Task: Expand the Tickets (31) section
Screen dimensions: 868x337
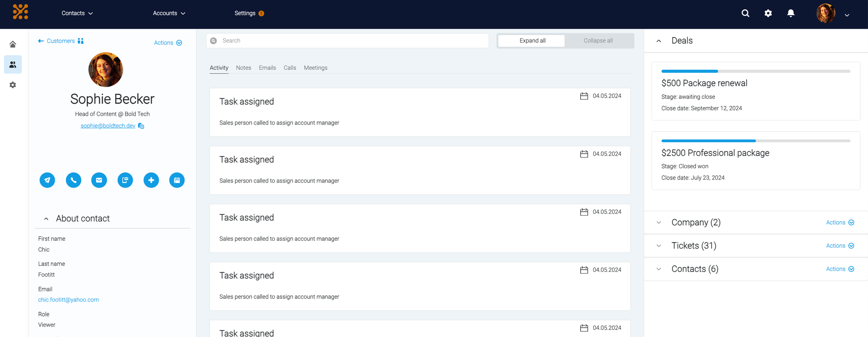Action: click(x=659, y=246)
